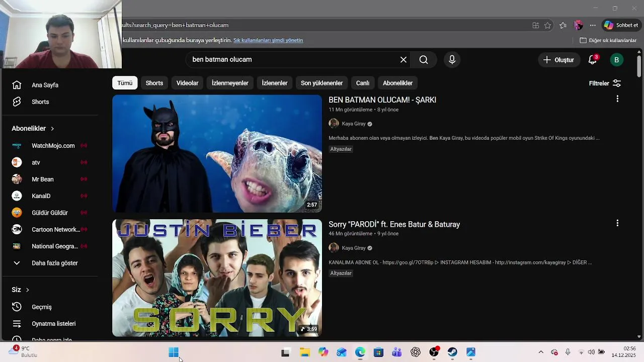The width and height of the screenshot is (644, 362).
Task: Select the İzlenenler filter chip
Action: 275,83
